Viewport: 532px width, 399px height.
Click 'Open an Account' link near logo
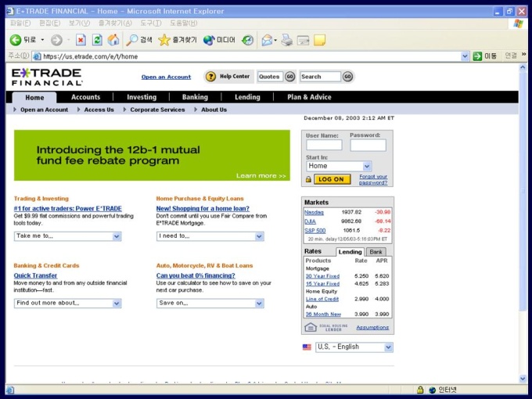[x=166, y=77]
